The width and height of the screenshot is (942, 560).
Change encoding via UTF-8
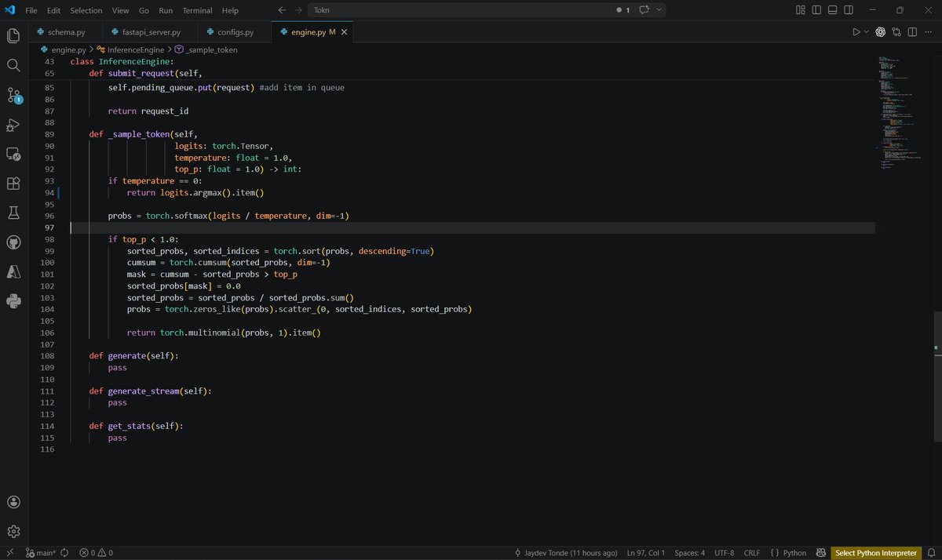tap(725, 553)
